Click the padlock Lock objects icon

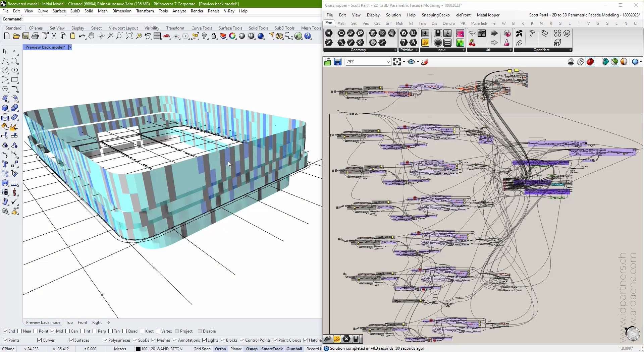(214, 36)
